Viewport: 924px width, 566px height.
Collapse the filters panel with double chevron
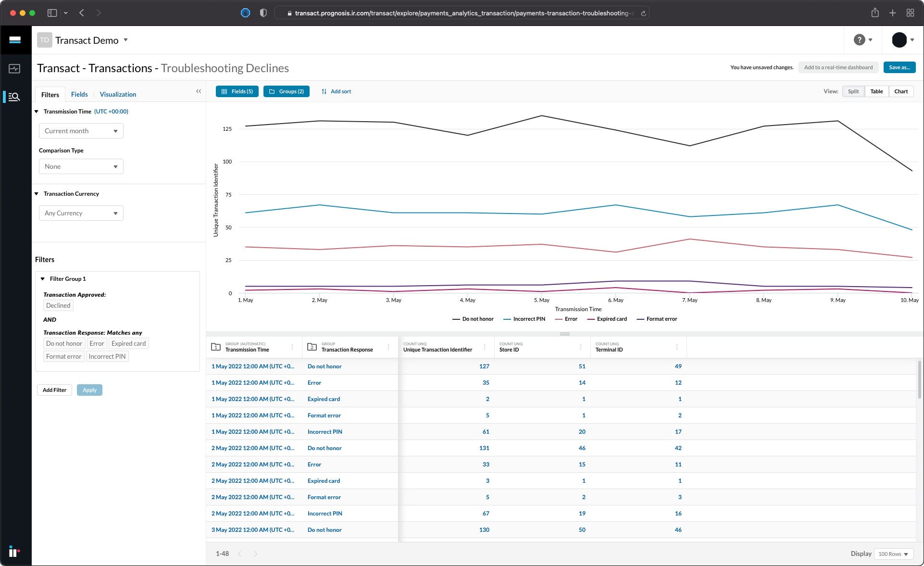(199, 91)
